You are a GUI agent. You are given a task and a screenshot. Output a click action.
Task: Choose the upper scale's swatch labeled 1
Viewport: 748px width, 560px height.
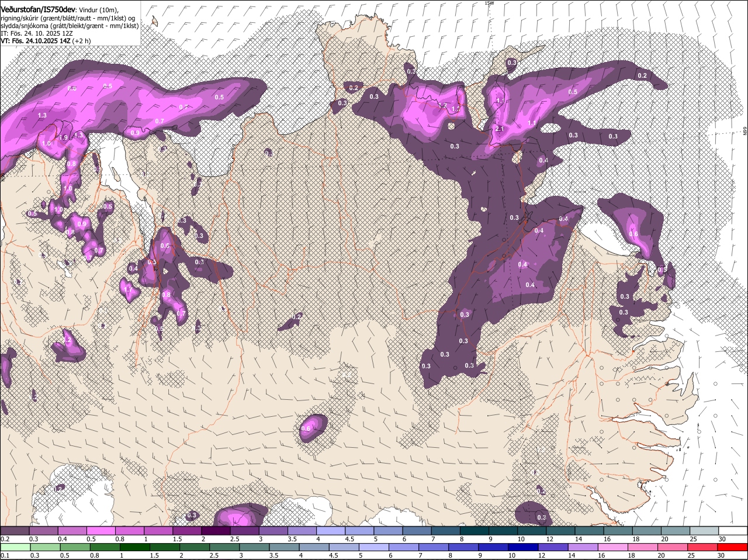pos(158,530)
